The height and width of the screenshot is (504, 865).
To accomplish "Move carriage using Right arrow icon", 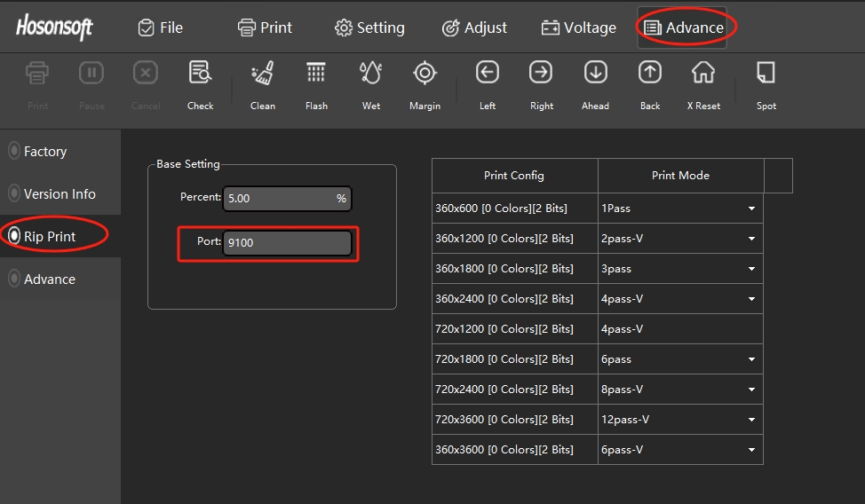I will (x=541, y=74).
